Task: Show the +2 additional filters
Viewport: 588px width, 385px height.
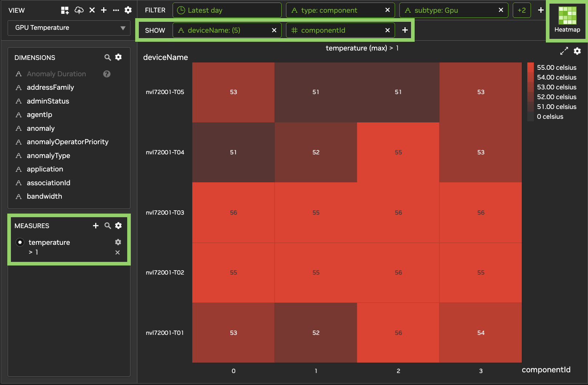Action: tap(522, 10)
